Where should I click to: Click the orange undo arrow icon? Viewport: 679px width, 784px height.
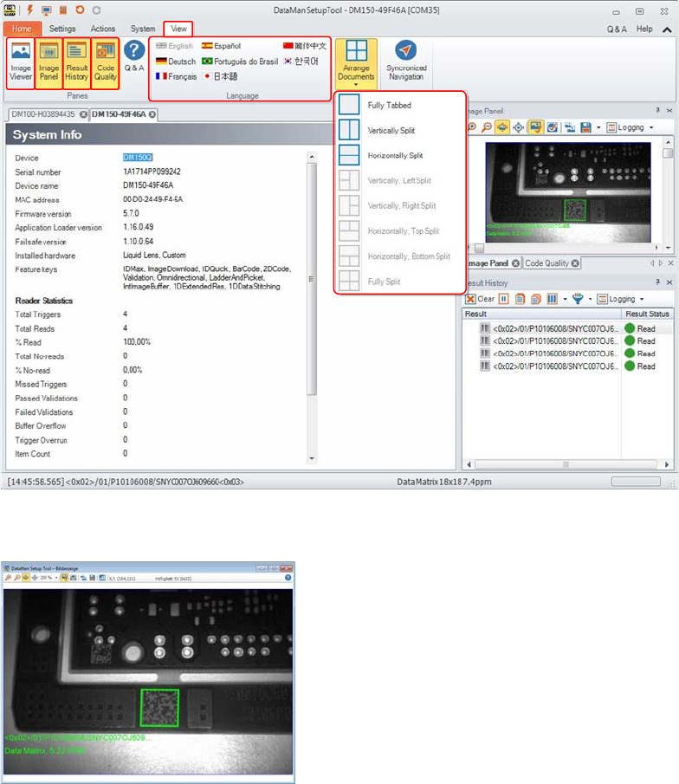click(x=80, y=10)
